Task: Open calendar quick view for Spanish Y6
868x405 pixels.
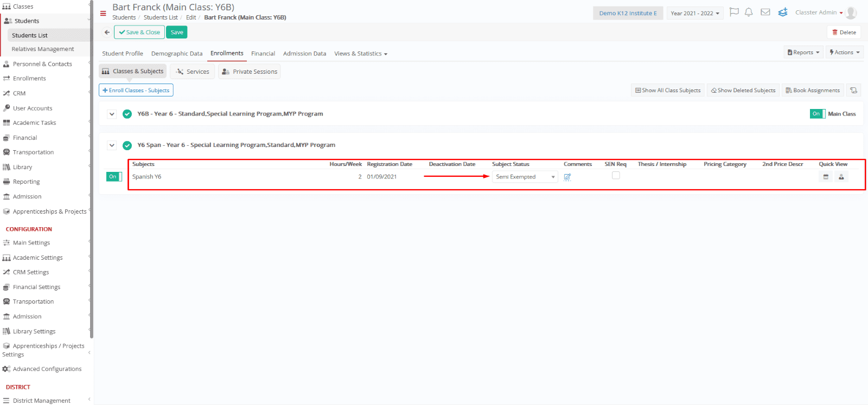Action: point(826,177)
